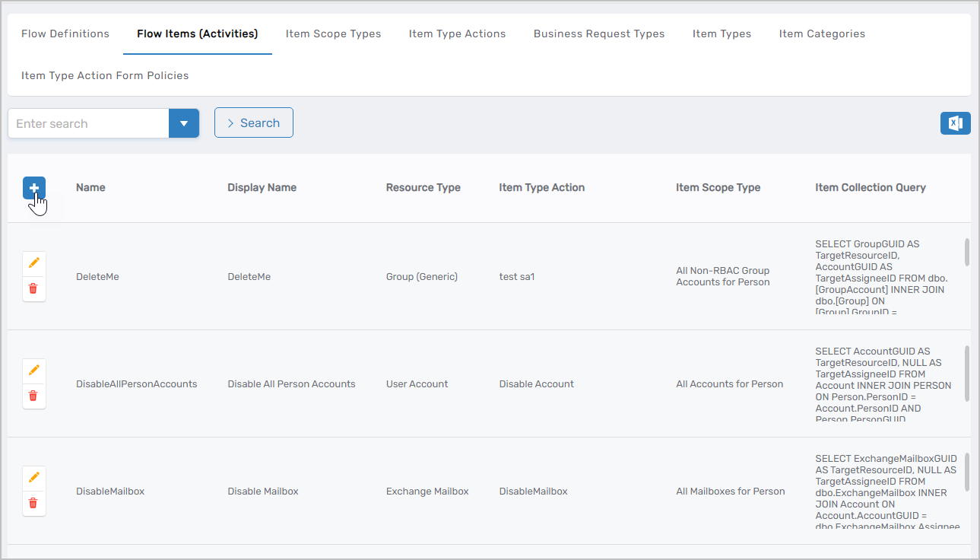Delete the DisableAllPersonAccounts row
Screen dimensions: 980x560
click(33, 396)
